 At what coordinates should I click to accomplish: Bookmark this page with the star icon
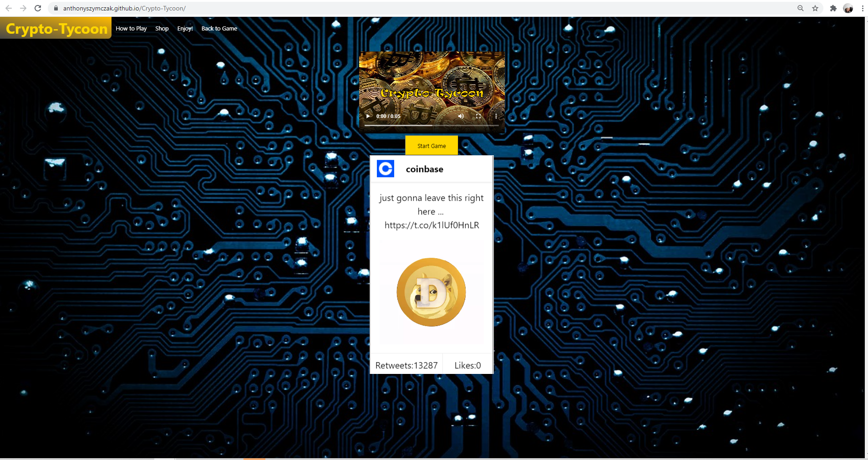[x=815, y=8]
